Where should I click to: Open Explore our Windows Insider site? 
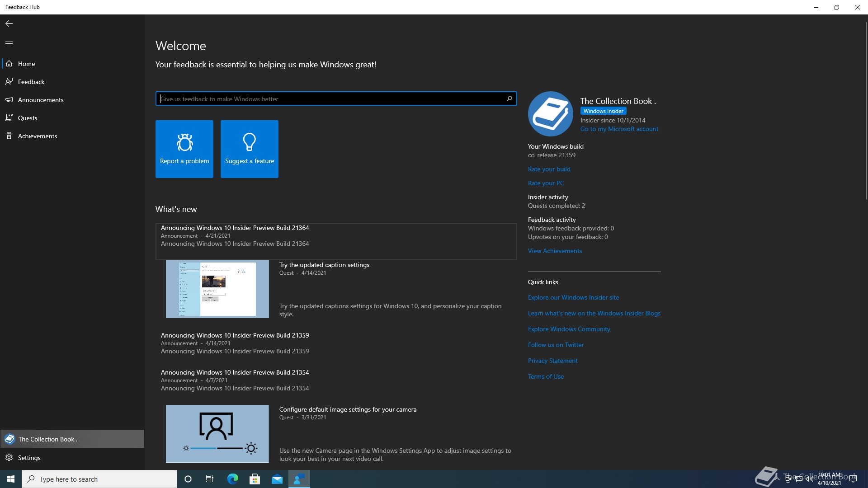click(573, 297)
